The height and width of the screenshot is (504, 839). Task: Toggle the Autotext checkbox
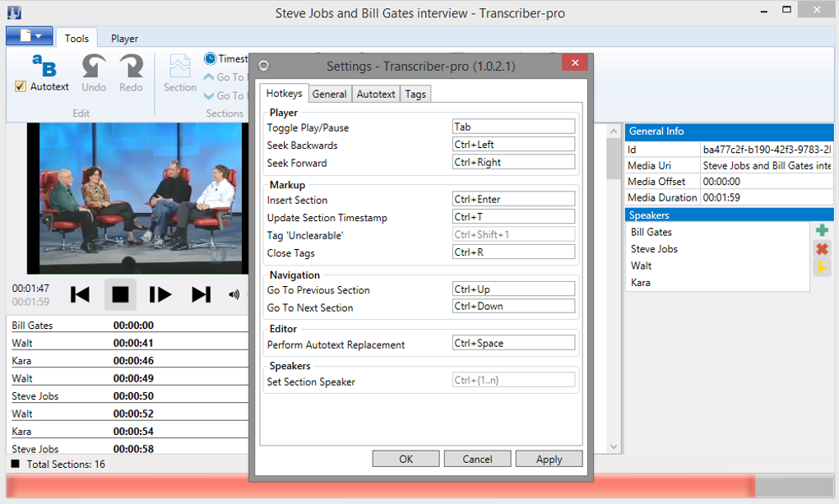[21, 86]
